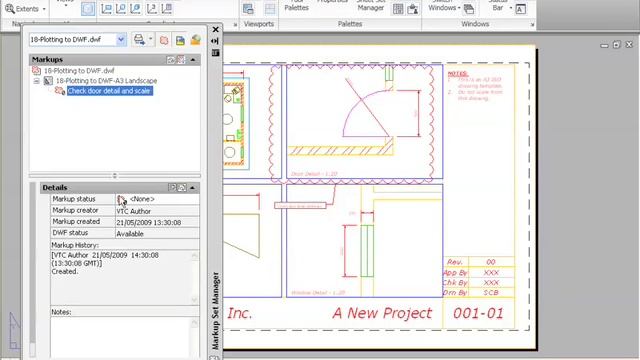This screenshot has height=360, width=640.
Task: Open the Sheet Set Manager
Action: [x=371, y=5]
